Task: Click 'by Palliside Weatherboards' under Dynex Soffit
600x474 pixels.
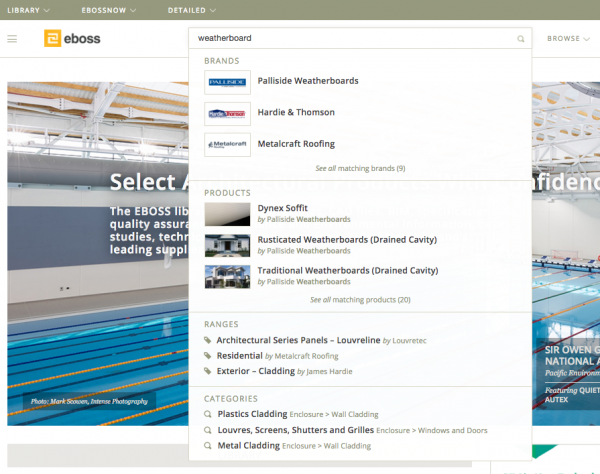Action: pyautogui.click(x=304, y=219)
